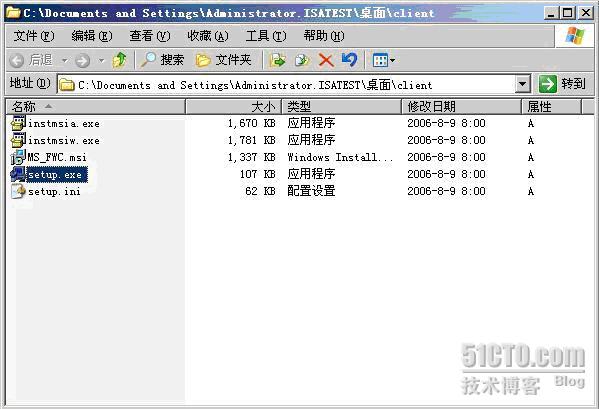Click the folder icon in address bar
This screenshot has width=599, height=409.
point(67,84)
